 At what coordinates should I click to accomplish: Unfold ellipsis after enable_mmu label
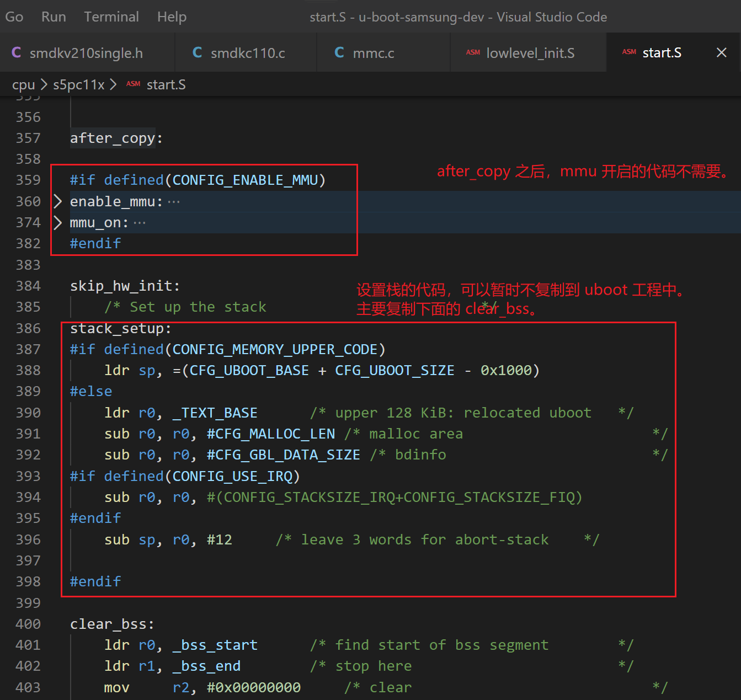(174, 202)
